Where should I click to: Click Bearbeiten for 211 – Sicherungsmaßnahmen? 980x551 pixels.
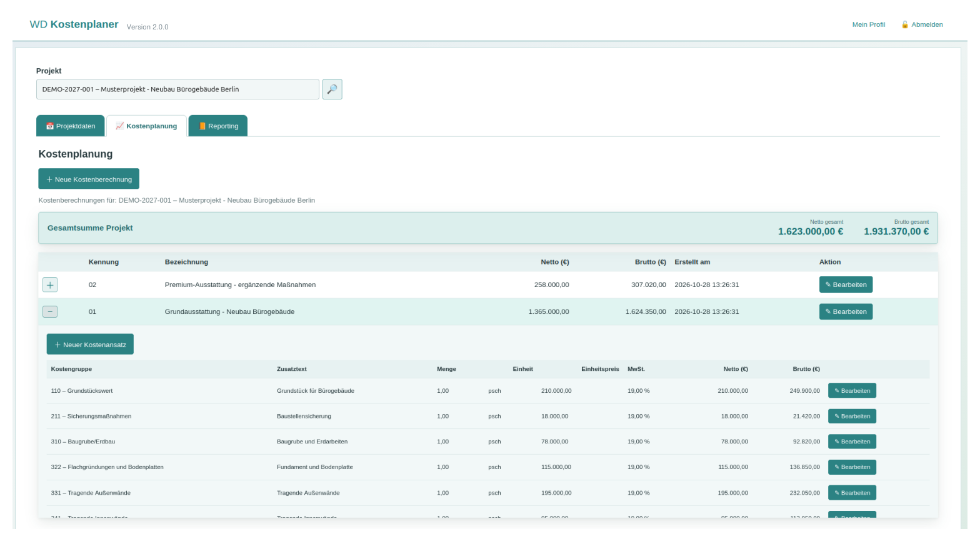(x=852, y=417)
